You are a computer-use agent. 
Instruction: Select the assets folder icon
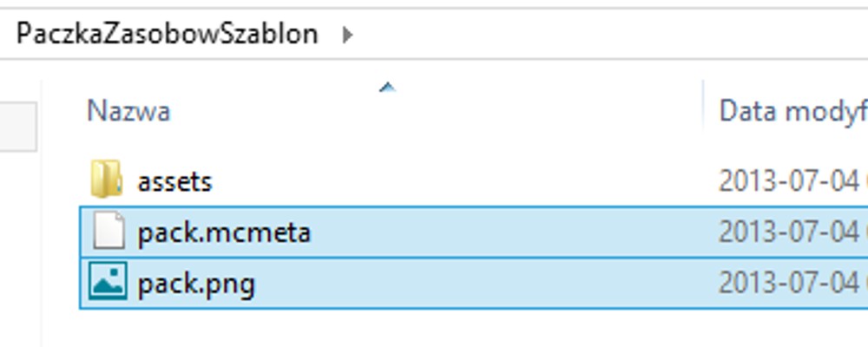coord(106,179)
